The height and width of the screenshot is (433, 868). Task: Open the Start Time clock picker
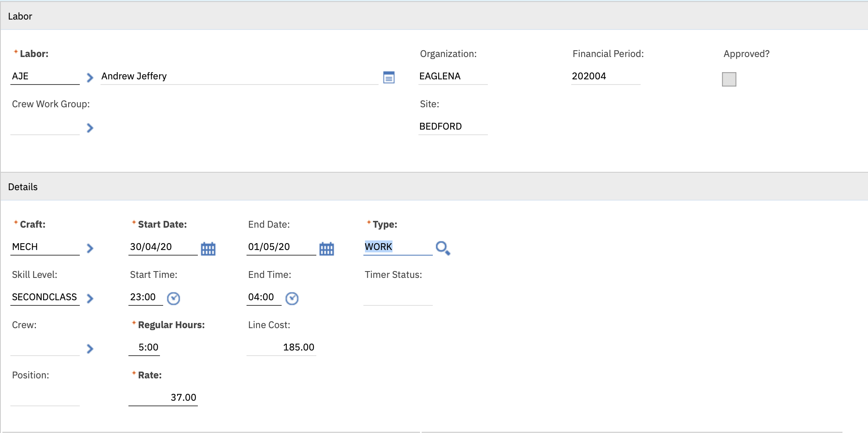tap(174, 298)
